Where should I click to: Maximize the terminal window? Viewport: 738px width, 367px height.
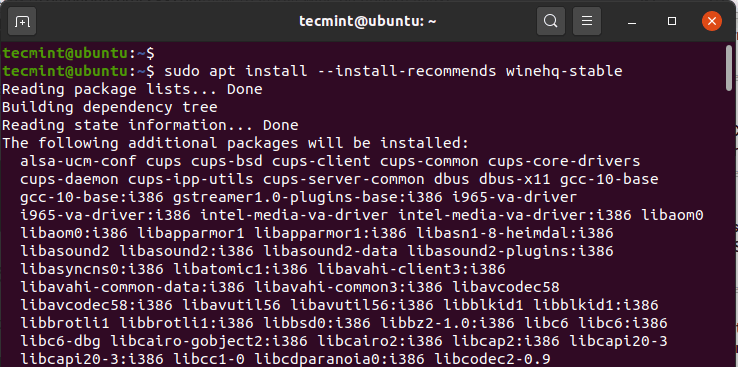[672, 21]
